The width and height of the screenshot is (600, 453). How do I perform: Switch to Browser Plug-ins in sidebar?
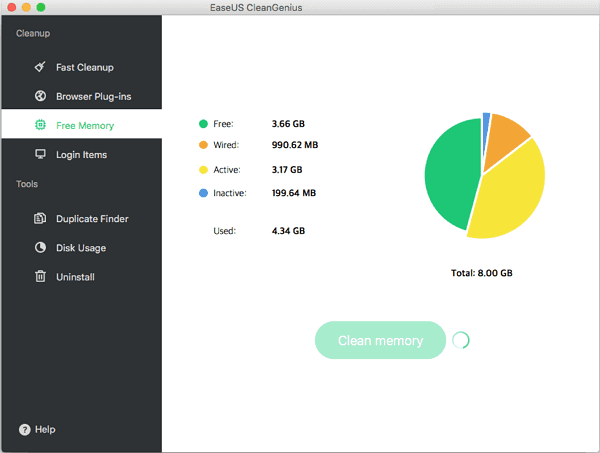(93, 96)
